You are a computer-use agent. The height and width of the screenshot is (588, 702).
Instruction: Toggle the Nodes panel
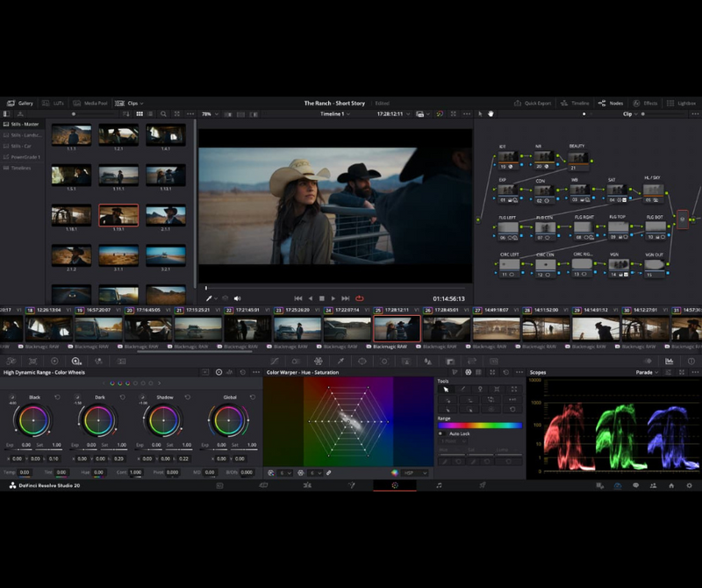611,103
